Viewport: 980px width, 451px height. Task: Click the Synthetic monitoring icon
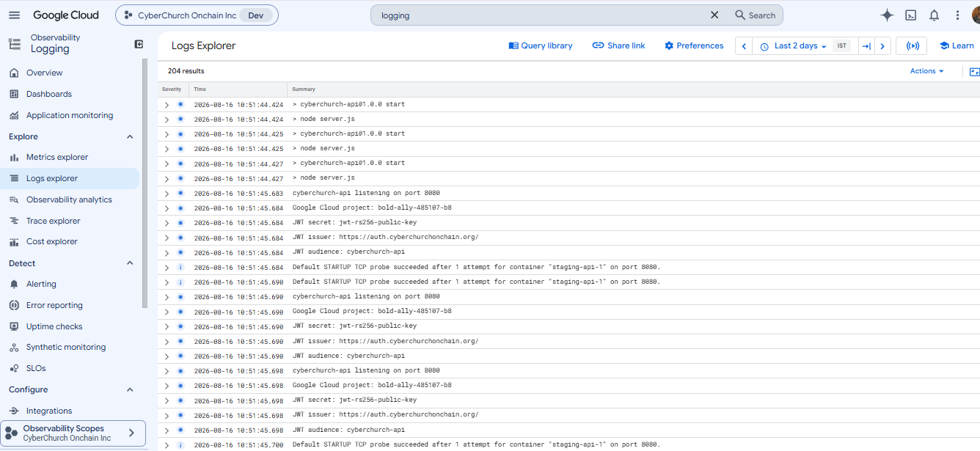click(x=13, y=347)
